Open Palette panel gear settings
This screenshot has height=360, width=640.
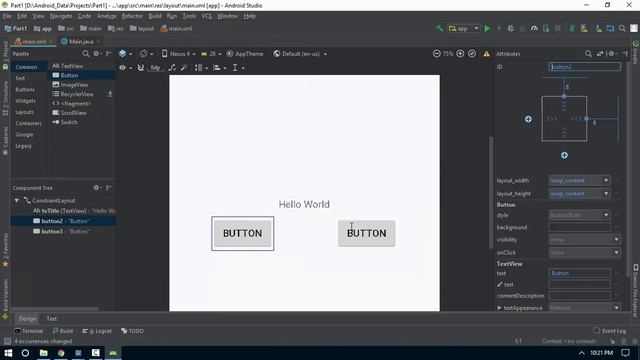pyautogui.click(x=97, y=53)
